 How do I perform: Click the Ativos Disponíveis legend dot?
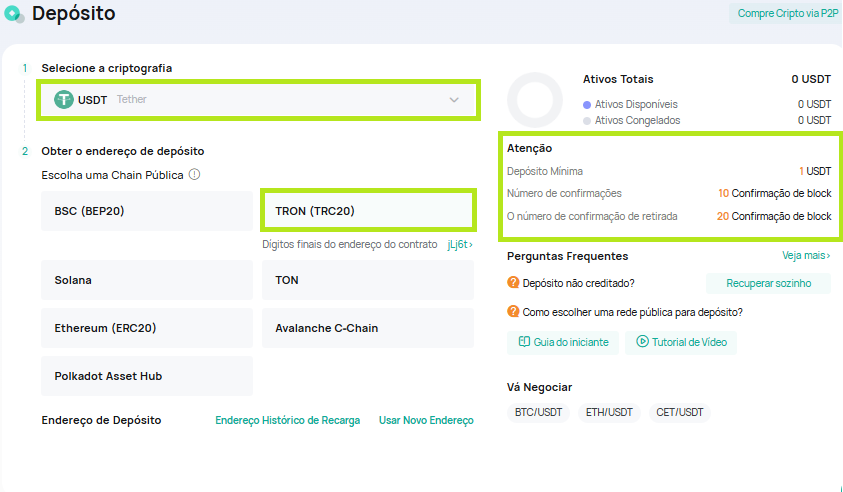point(587,105)
